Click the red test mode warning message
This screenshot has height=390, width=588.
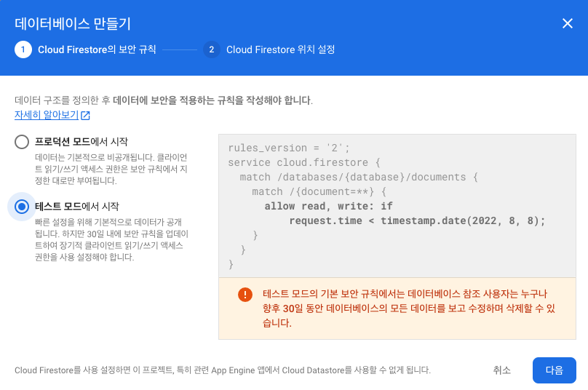click(x=409, y=309)
